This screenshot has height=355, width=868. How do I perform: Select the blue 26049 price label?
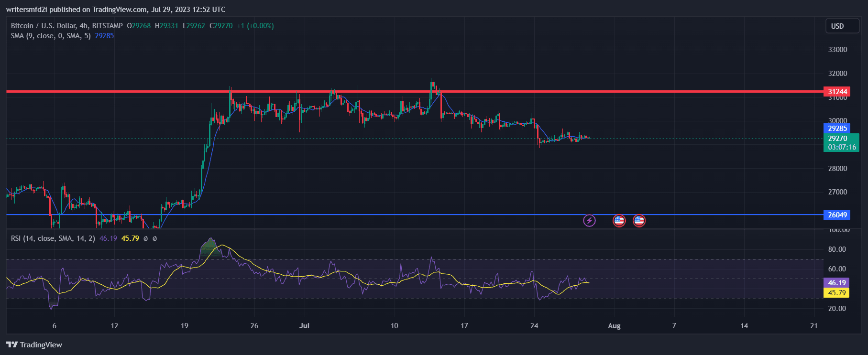[x=837, y=215]
